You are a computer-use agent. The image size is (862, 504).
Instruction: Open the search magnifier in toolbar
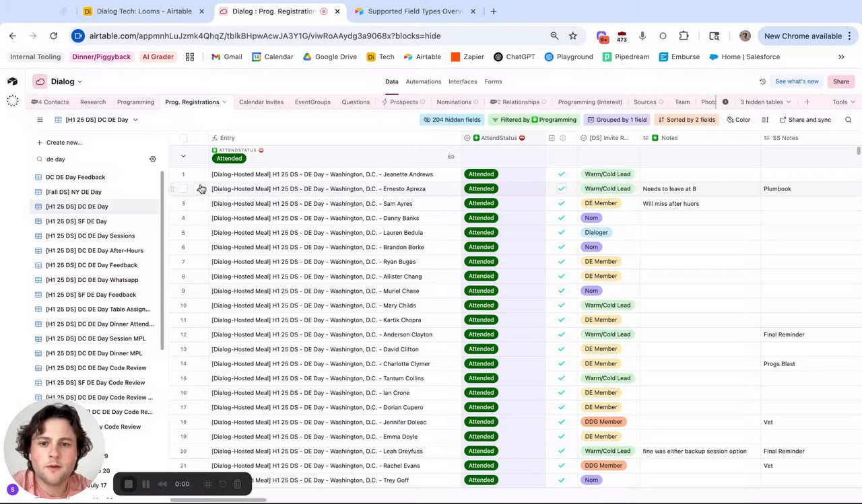849,120
